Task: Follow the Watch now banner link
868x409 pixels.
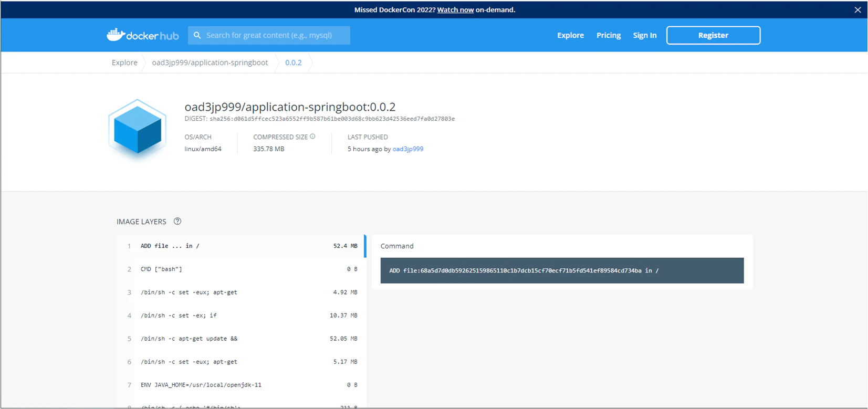Action: pyautogui.click(x=455, y=10)
